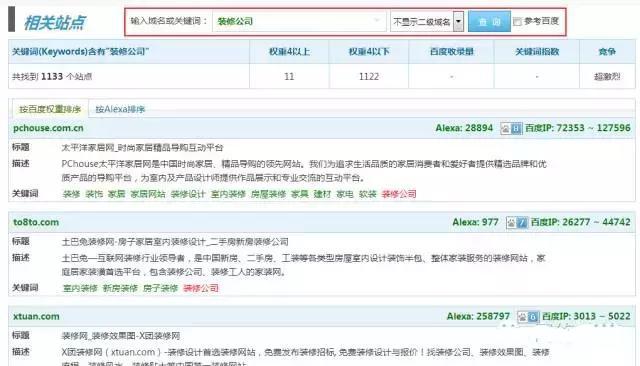The width and height of the screenshot is (640, 366).
Task: Click keyword 软装 in pchouse row
Action: pos(367,194)
